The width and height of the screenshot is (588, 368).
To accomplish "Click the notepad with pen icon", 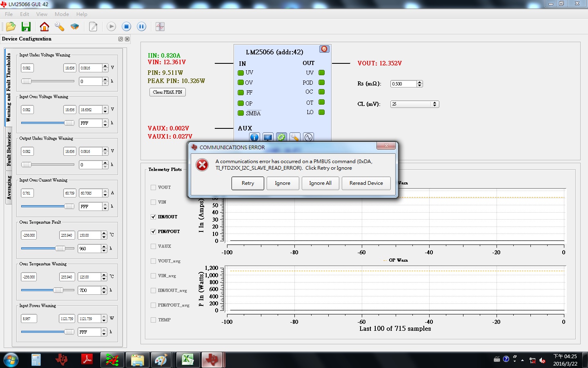I will pyautogui.click(x=93, y=27).
